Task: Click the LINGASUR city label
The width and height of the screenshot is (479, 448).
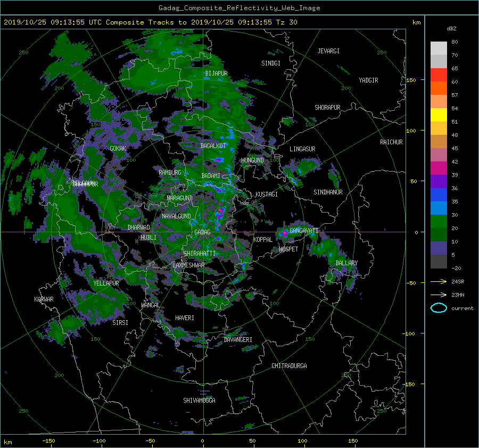Action: 302,149
